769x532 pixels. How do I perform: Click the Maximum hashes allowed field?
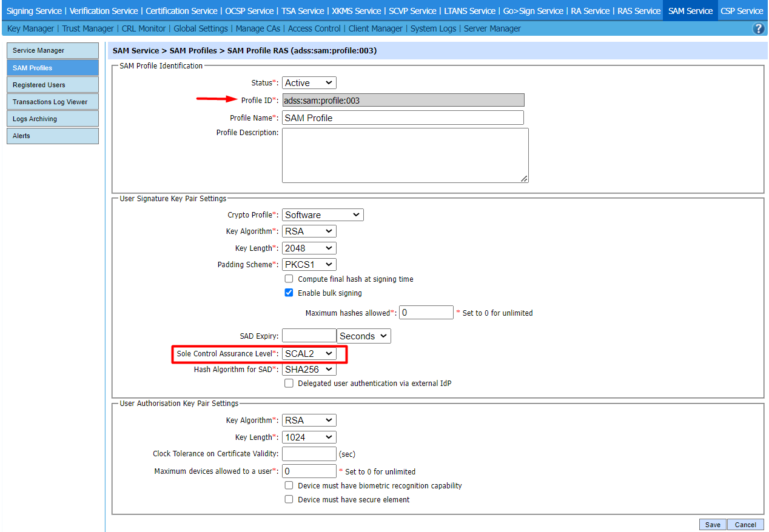pyautogui.click(x=426, y=313)
